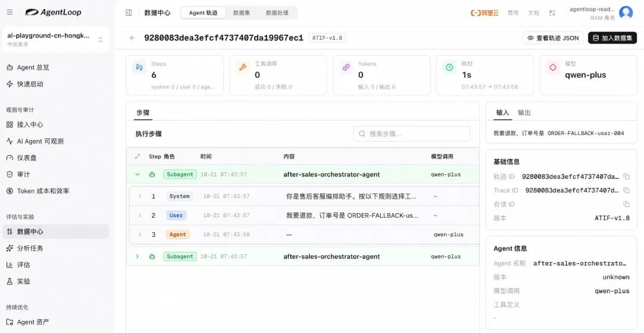Screen dimensions: 644x333
Task: Open AI Agent 可观测 in sidebar
Action: pos(56,141)
